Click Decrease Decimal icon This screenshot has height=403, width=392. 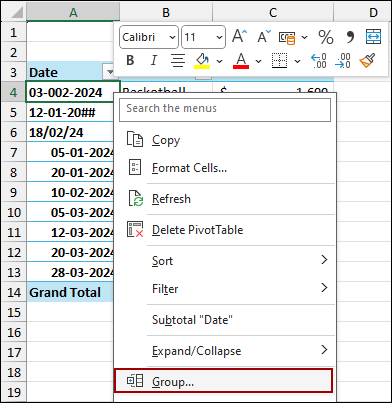tap(343, 61)
